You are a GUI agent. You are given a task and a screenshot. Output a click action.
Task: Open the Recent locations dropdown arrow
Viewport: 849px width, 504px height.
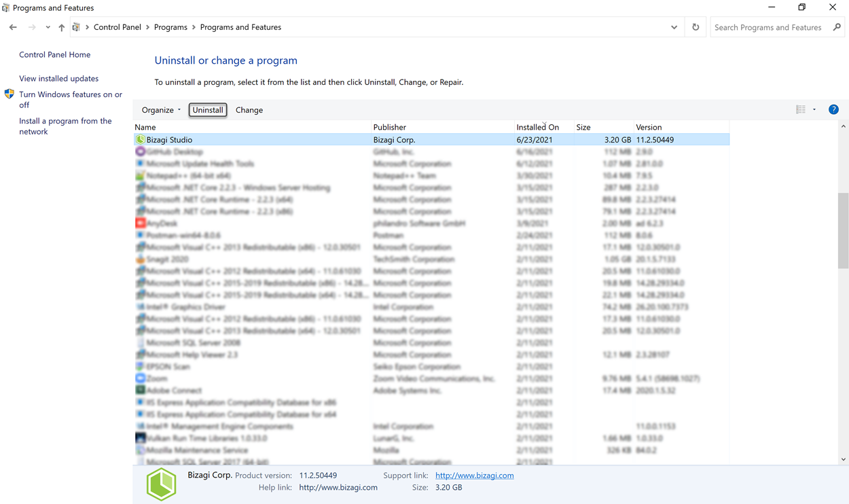point(48,27)
